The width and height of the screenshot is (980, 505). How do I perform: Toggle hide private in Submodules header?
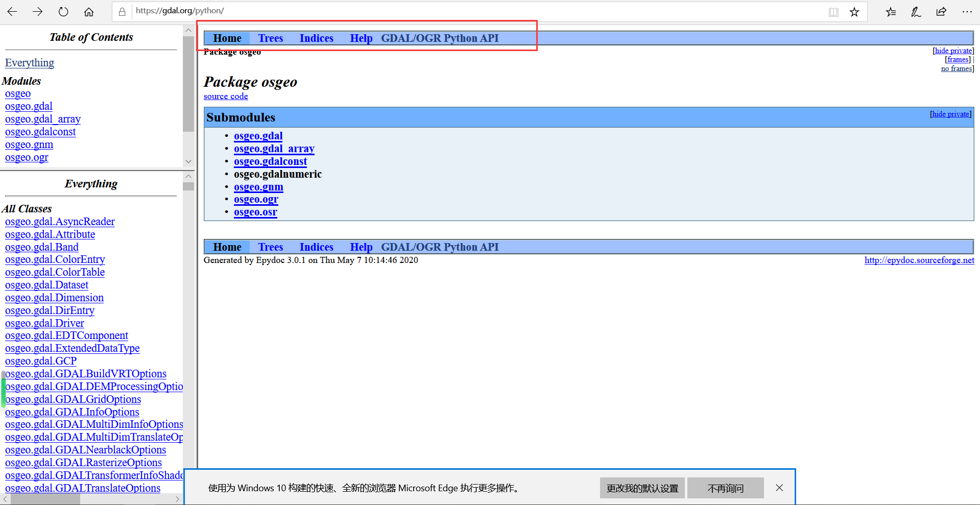(950, 113)
